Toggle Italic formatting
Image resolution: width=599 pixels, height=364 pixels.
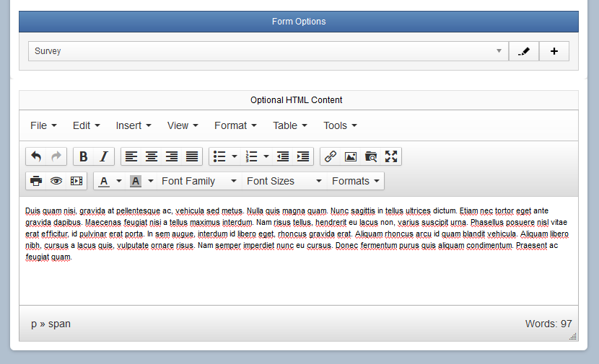tap(104, 156)
